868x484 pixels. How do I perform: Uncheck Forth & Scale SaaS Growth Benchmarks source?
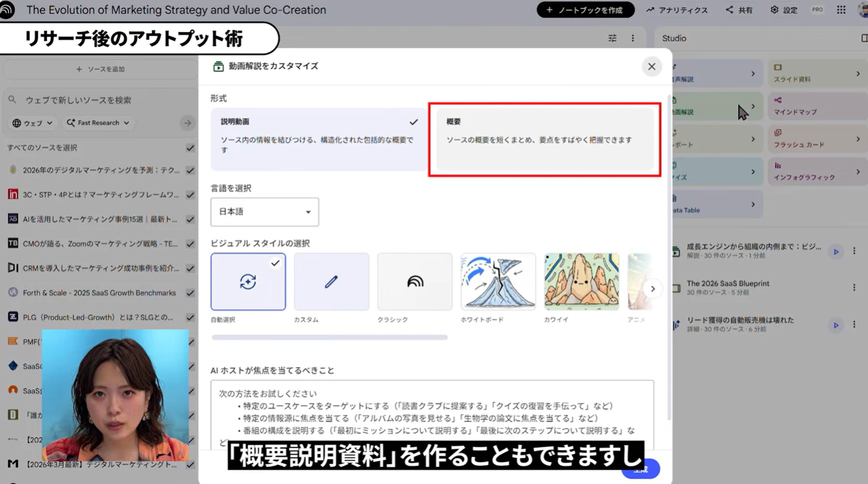[190, 293]
